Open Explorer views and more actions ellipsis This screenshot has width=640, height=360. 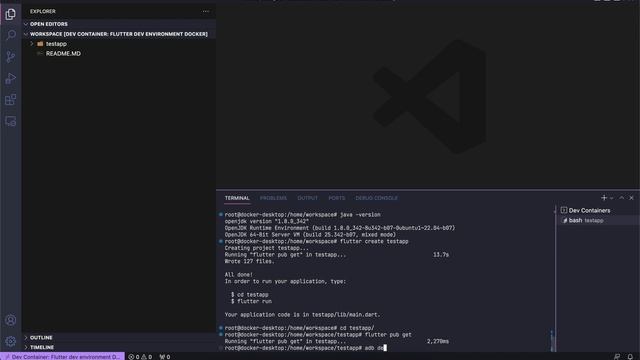[x=206, y=11]
